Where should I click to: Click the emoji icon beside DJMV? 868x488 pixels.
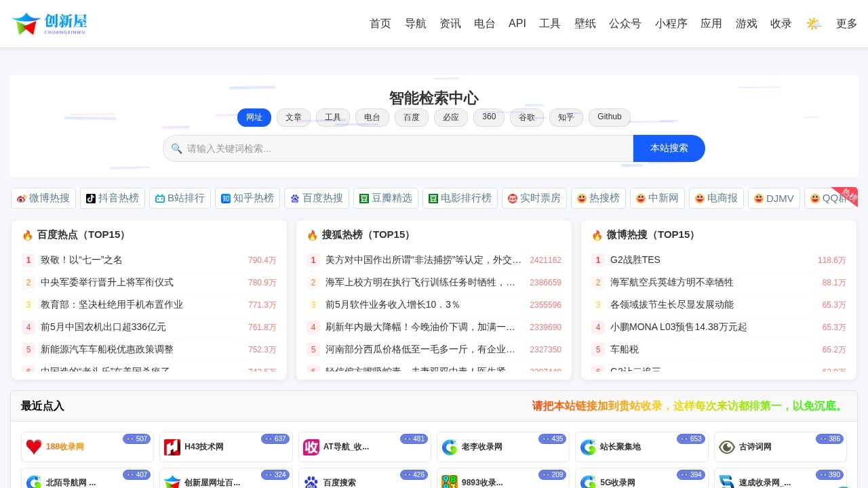(759, 199)
